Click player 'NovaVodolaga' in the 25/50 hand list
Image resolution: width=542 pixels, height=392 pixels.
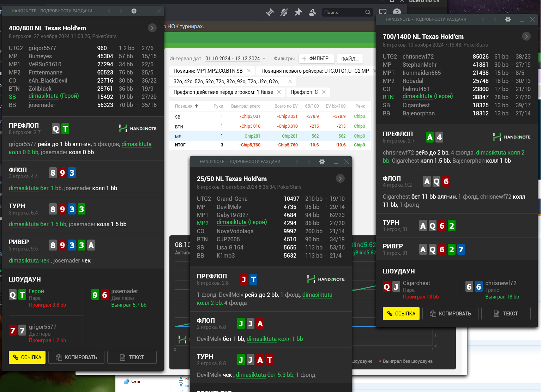tap(235, 231)
